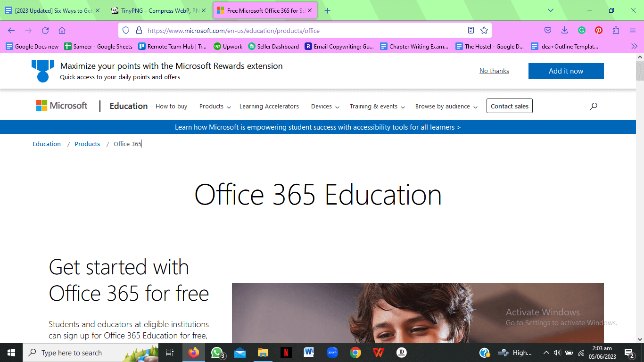Switch to the Six Ways Google Docs tab

(52, 10)
